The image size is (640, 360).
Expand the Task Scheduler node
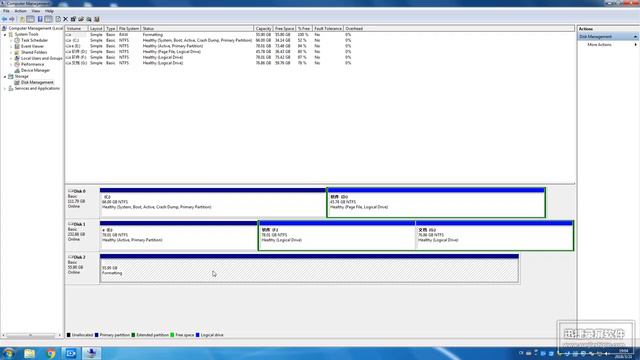11,40
